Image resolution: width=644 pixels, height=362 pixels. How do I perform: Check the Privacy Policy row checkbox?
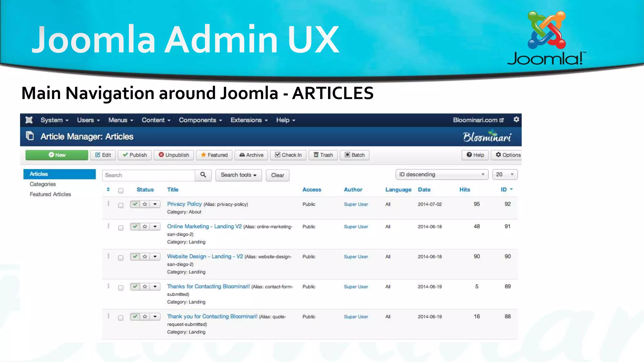click(121, 205)
